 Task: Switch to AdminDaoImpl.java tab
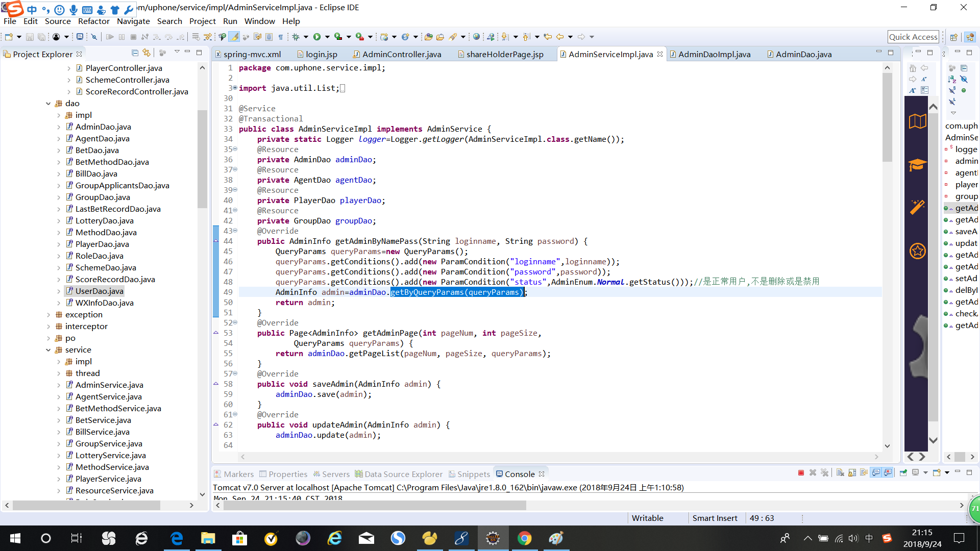tap(709, 54)
